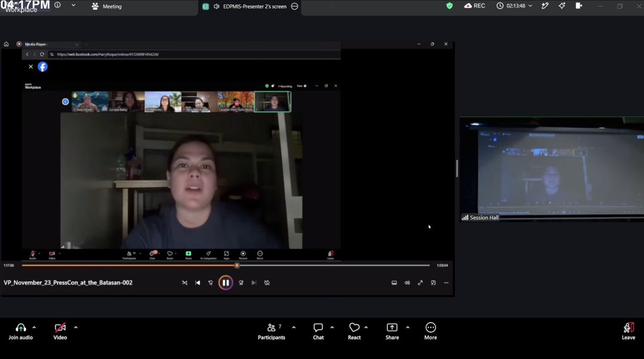644x359 pixels.
Task: Enter full screen in the Media Player
Action: pos(420,283)
